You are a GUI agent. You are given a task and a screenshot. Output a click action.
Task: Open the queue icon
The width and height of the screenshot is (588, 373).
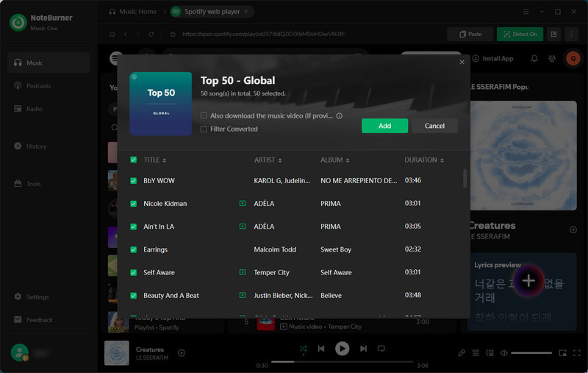(x=476, y=353)
